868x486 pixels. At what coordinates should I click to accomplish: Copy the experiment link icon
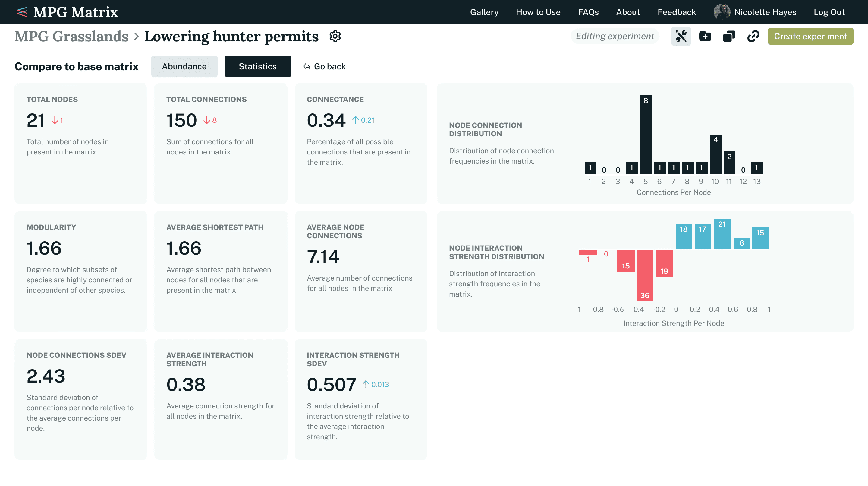[x=753, y=36]
